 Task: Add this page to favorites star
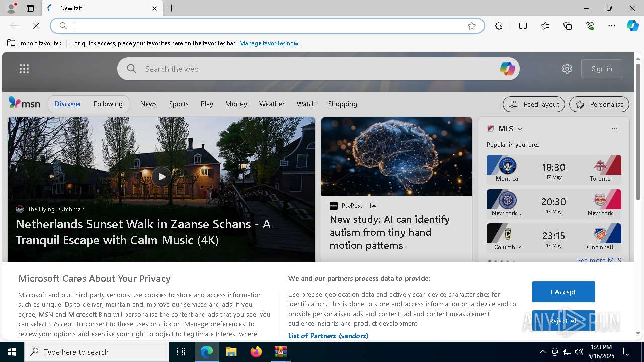[472, 26]
